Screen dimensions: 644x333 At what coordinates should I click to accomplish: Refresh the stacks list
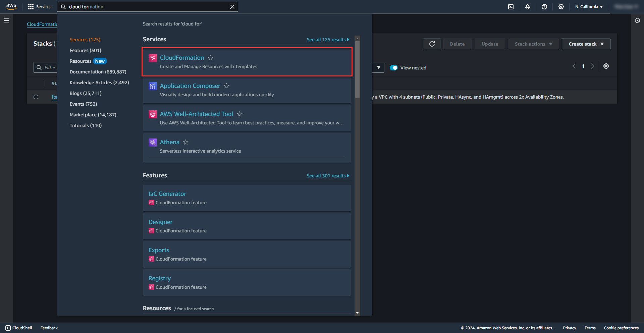pos(432,44)
